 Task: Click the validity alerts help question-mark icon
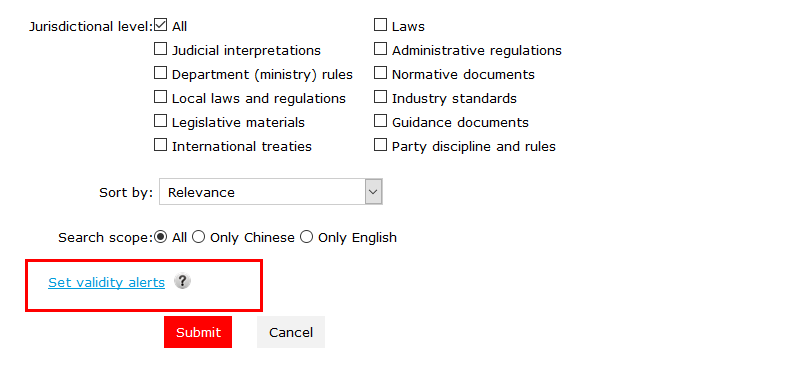(182, 281)
